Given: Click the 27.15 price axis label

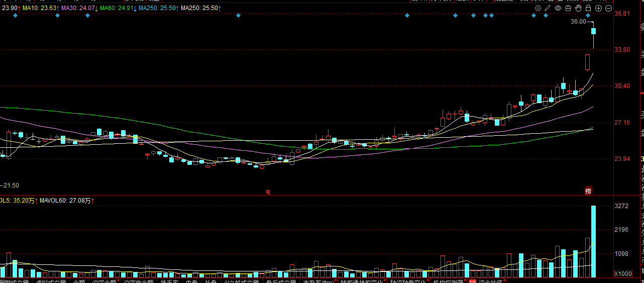Looking at the screenshot, I should 622,123.
